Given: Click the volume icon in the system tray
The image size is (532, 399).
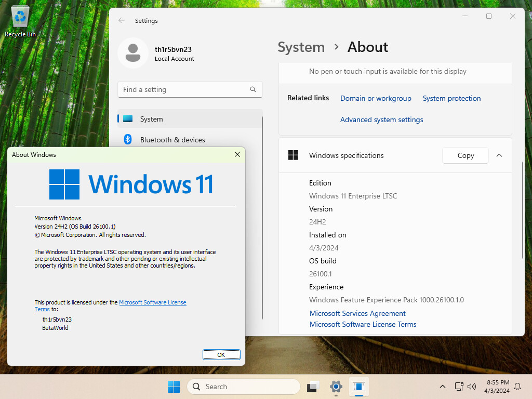Looking at the screenshot, I should [x=471, y=387].
